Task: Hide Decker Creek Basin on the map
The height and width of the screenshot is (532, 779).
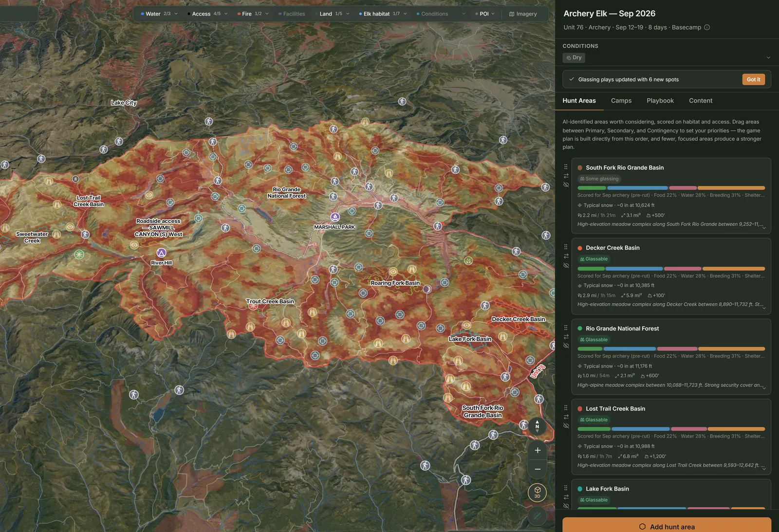Action: [x=566, y=265]
